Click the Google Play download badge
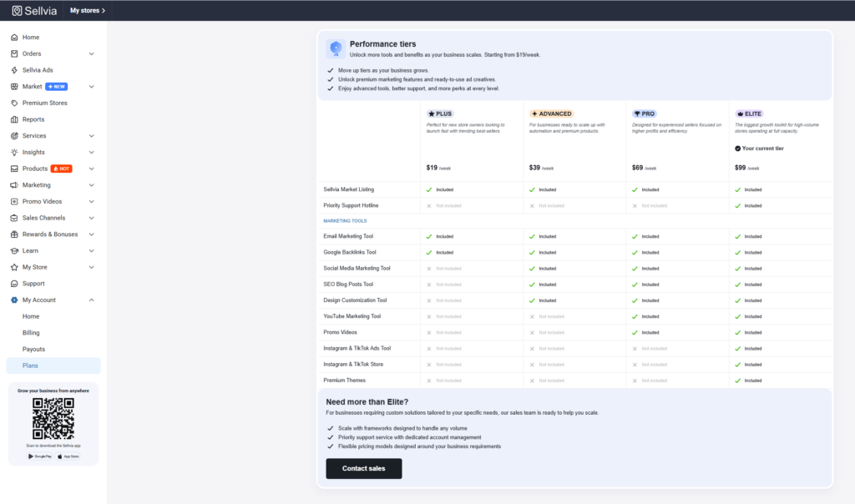Viewport: 855px width, 504px height. click(x=40, y=456)
